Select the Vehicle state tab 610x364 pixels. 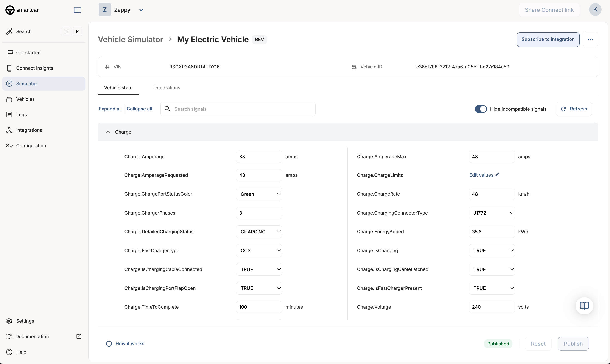click(118, 88)
